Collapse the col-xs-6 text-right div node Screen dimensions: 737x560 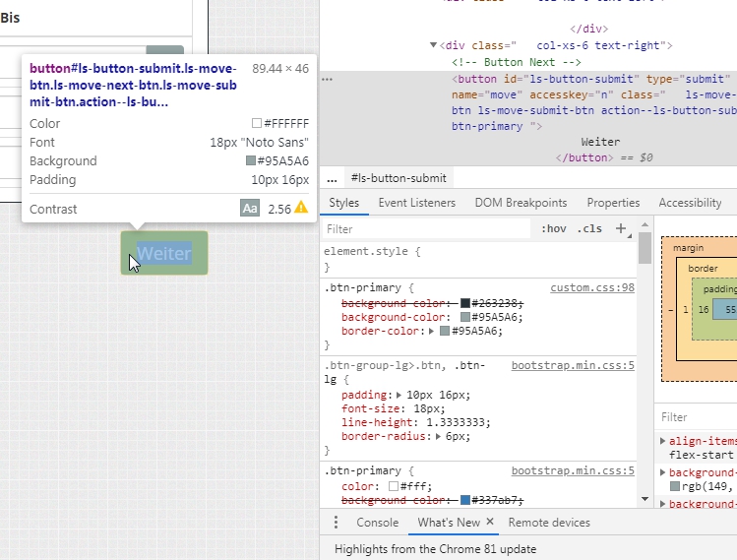click(x=434, y=45)
